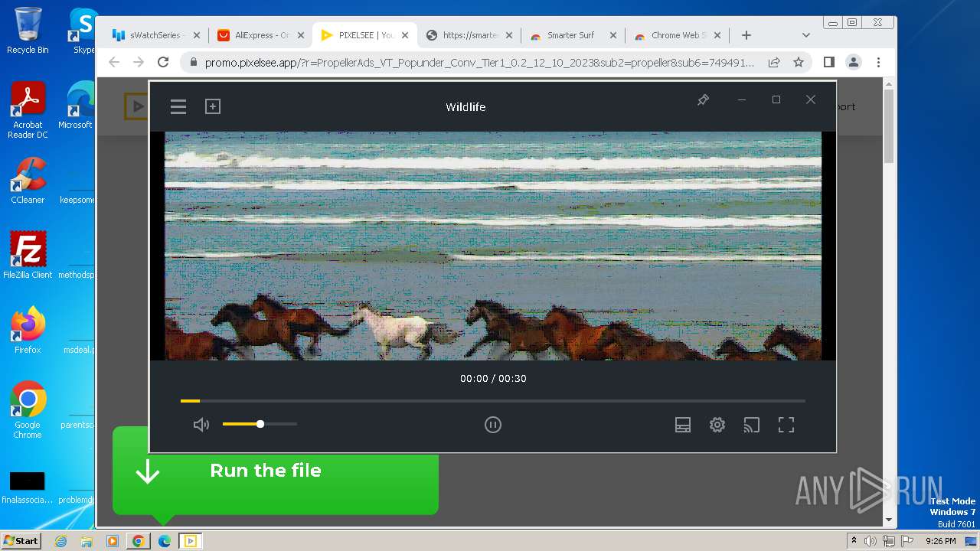Open Firefox desktop shortcut
The image size is (980, 551).
pyautogui.click(x=28, y=330)
